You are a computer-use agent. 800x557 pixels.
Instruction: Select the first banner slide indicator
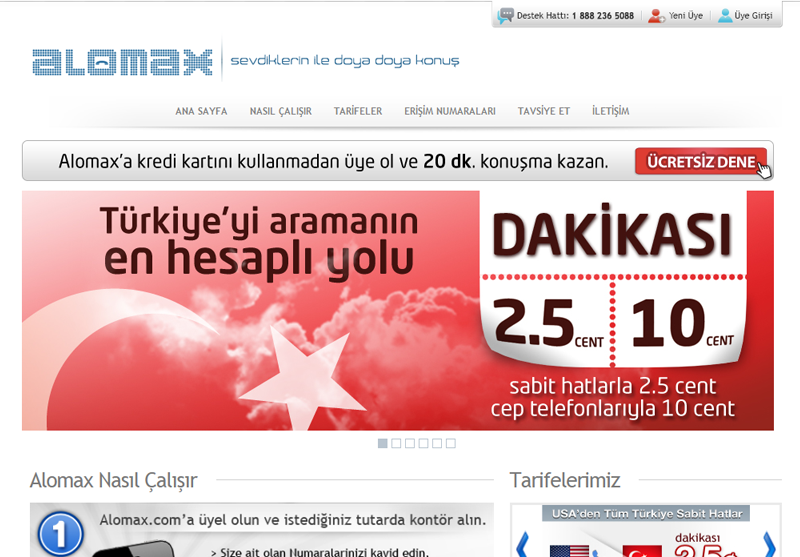pyautogui.click(x=383, y=443)
